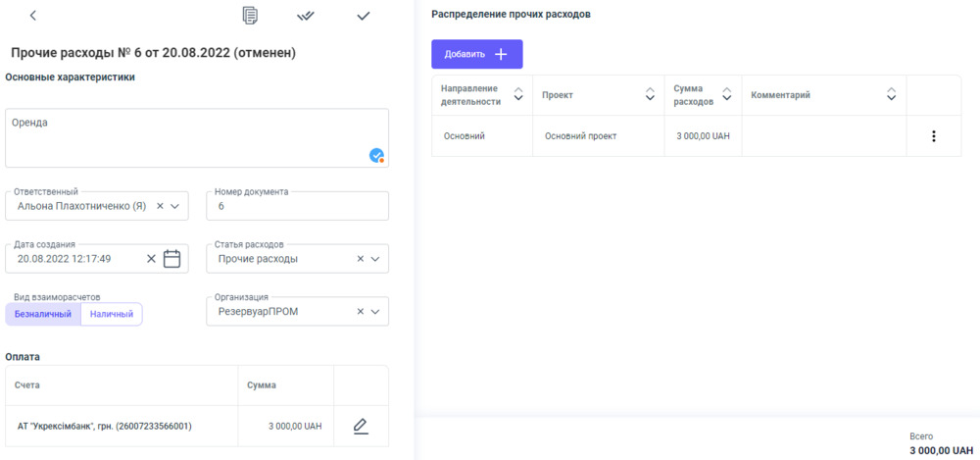This screenshot has height=460, width=980.
Task: Click the Номер документа input field
Action: (297, 207)
